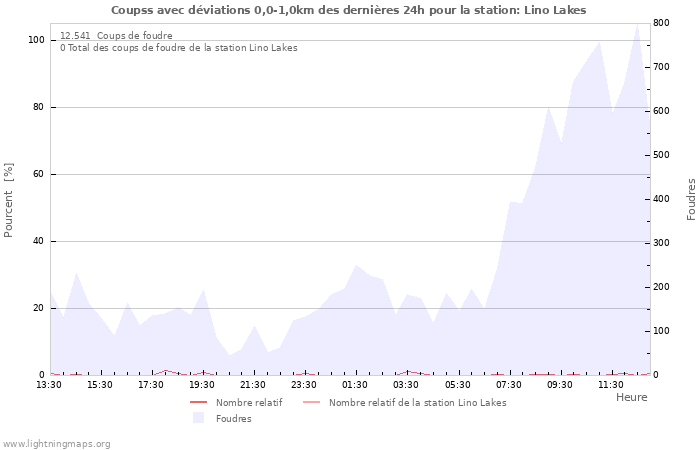Click the 40 value on the percent axis

point(38,241)
